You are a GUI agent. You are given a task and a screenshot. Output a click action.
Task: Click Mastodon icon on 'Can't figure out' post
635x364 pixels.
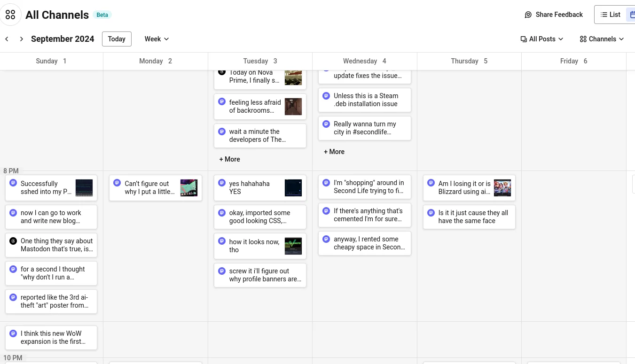click(118, 183)
